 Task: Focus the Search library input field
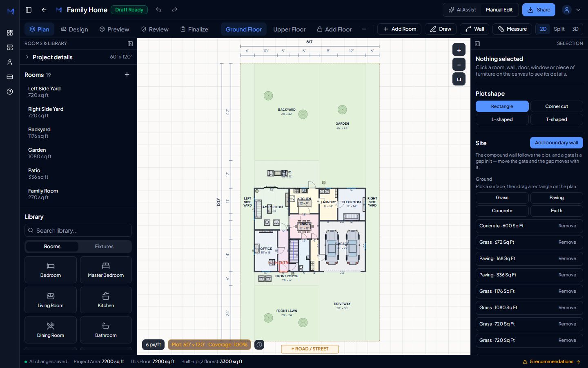coord(78,230)
